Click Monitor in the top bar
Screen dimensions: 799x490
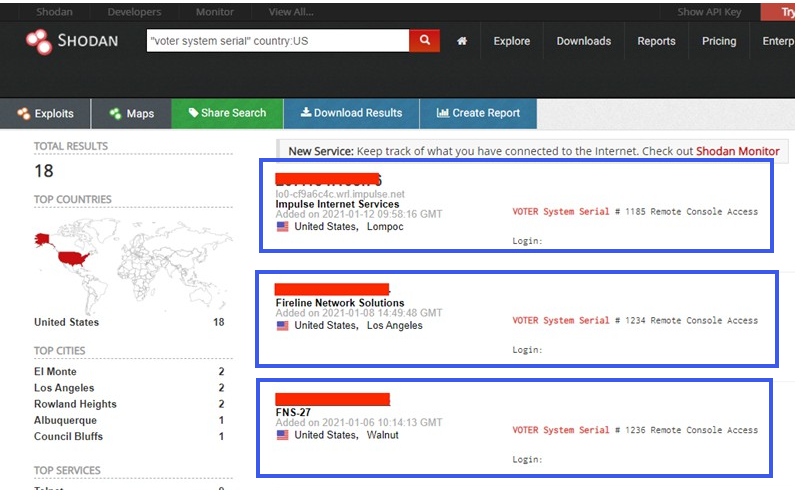click(x=215, y=12)
